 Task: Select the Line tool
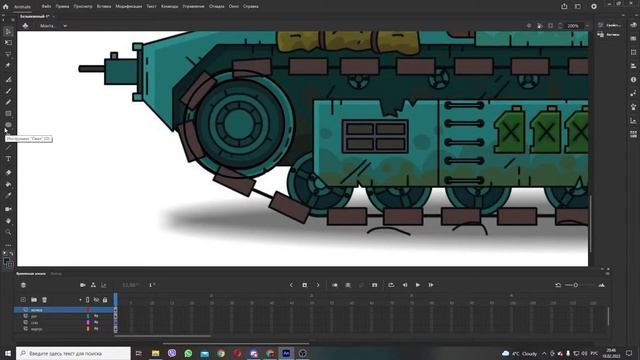click(x=8, y=147)
